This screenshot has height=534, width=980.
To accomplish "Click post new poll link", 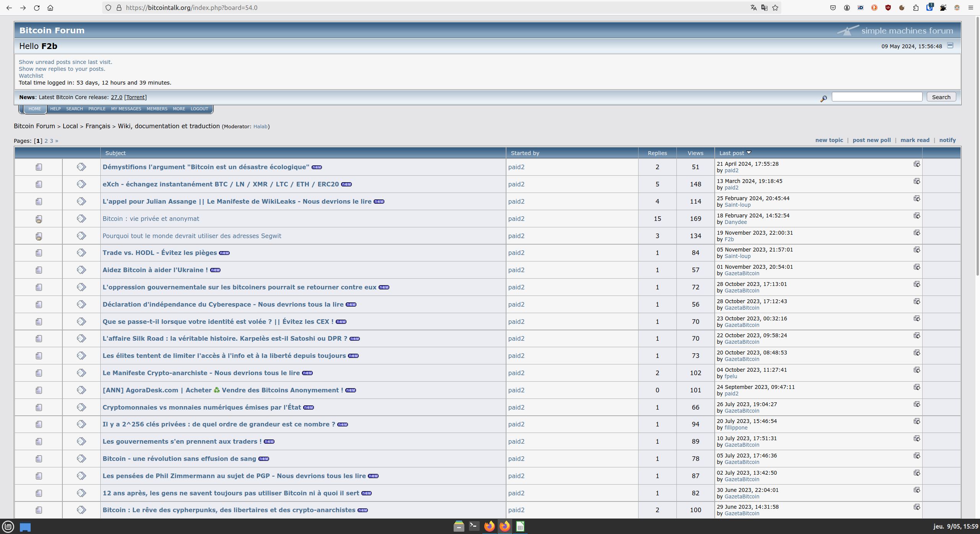I will 872,140.
